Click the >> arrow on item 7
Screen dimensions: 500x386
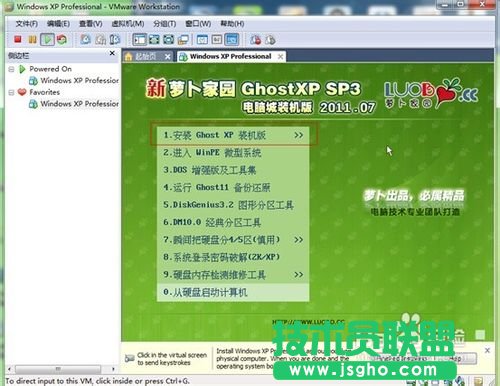[299, 240]
